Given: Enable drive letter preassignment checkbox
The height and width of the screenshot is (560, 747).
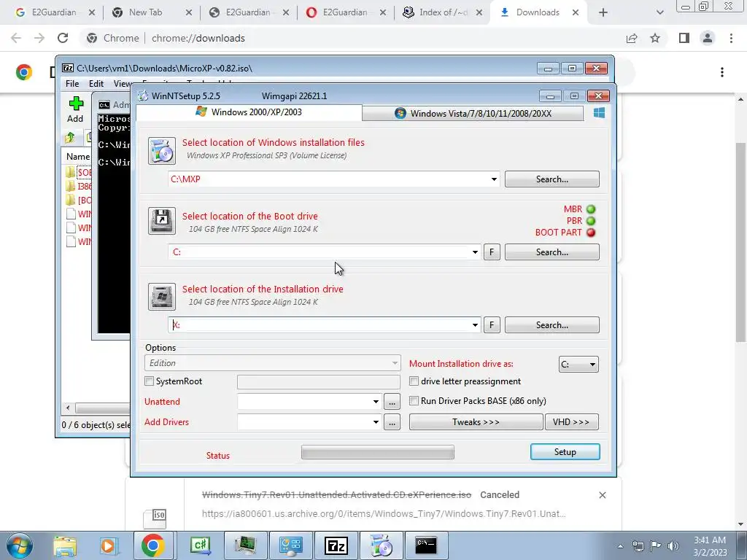Looking at the screenshot, I should 414,381.
